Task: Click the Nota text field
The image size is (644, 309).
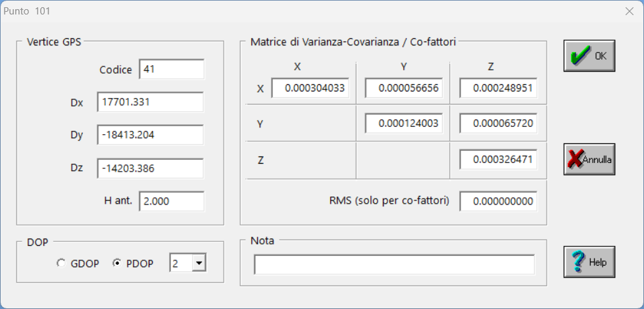Action: [x=394, y=264]
